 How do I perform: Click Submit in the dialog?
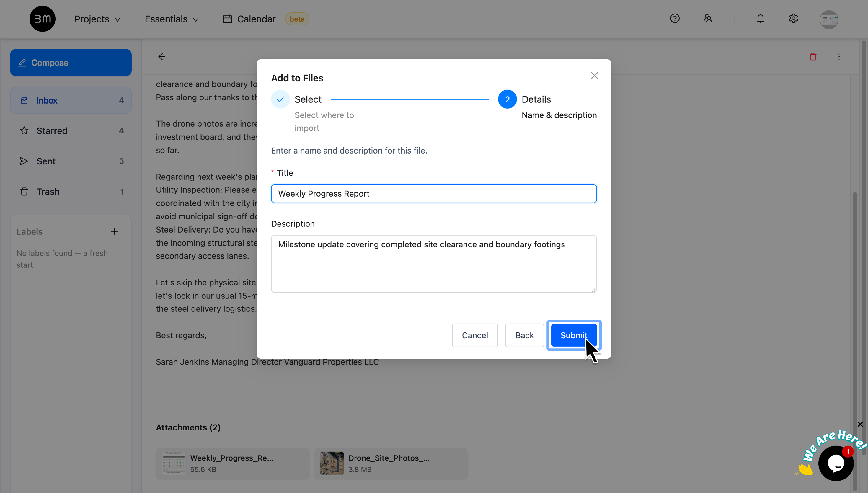(x=574, y=335)
